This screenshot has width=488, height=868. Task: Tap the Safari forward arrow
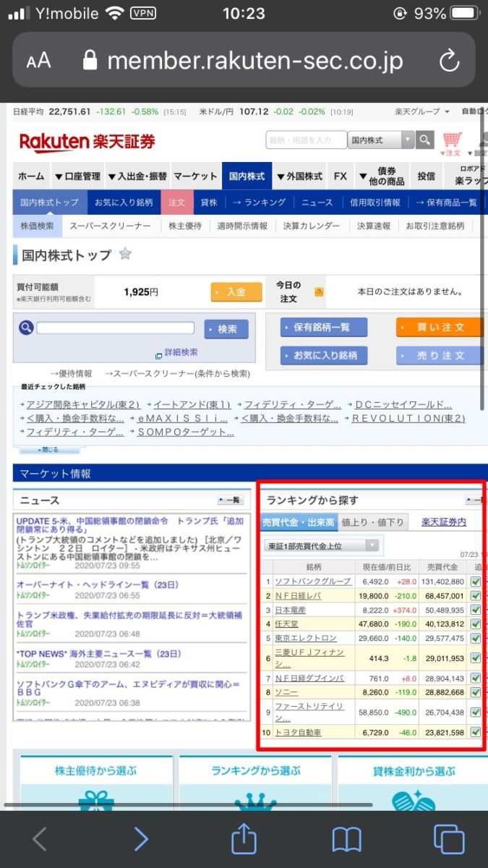pyautogui.click(x=141, y=839)
